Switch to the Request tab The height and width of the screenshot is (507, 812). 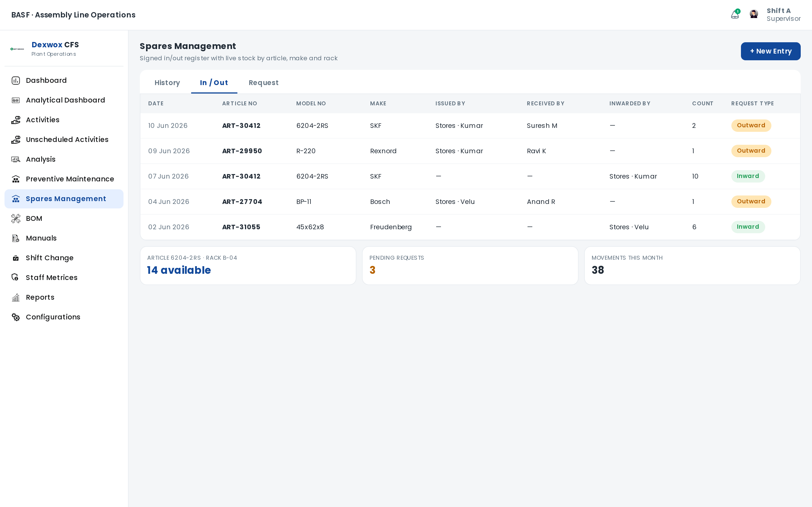[263, 83]
